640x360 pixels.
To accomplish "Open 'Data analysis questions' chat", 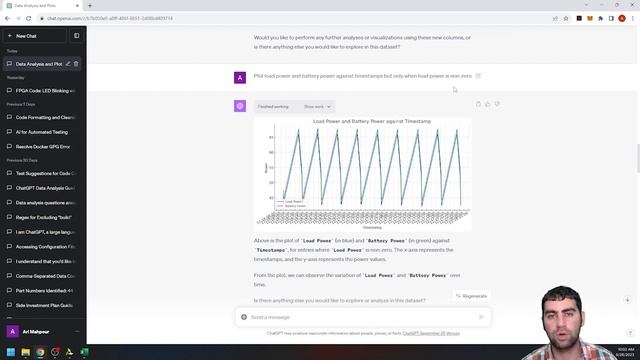I will [42, 203].
